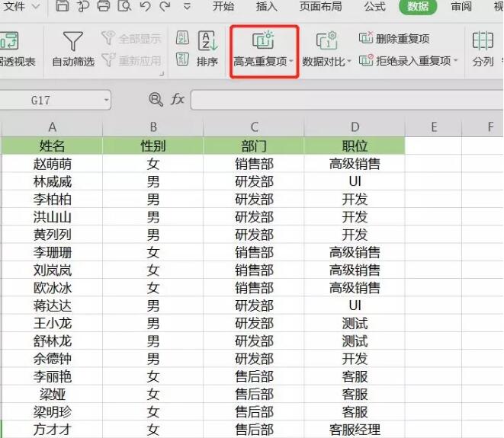Switch to the 公式 tab
The height and width of the screenshot is (438, 504).
(375, 6)
